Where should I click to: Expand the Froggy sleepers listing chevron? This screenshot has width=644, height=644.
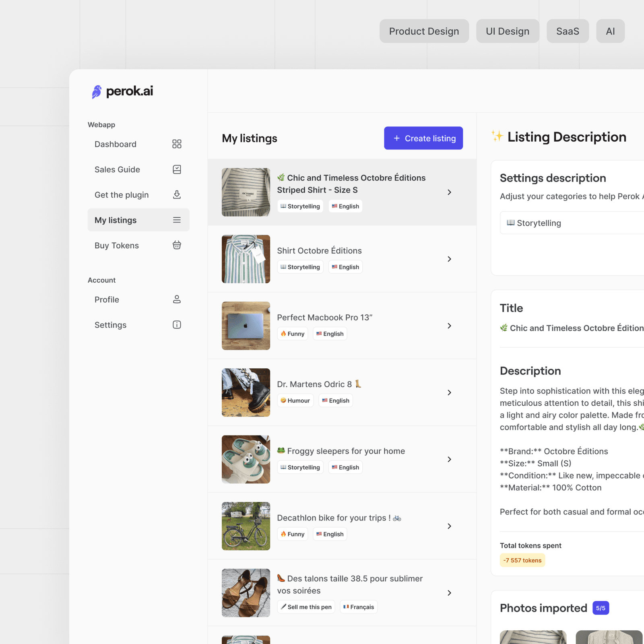click(449, 460)
